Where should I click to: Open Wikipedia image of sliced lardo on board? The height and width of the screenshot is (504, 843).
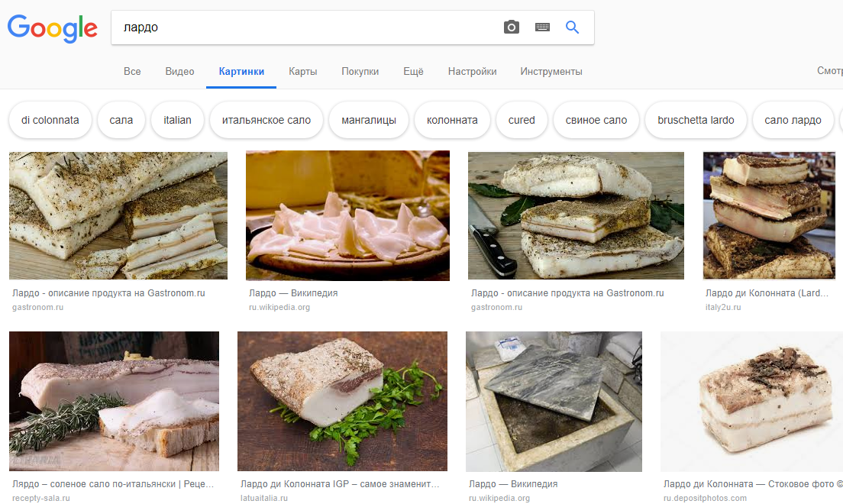(x=348, y=215)
